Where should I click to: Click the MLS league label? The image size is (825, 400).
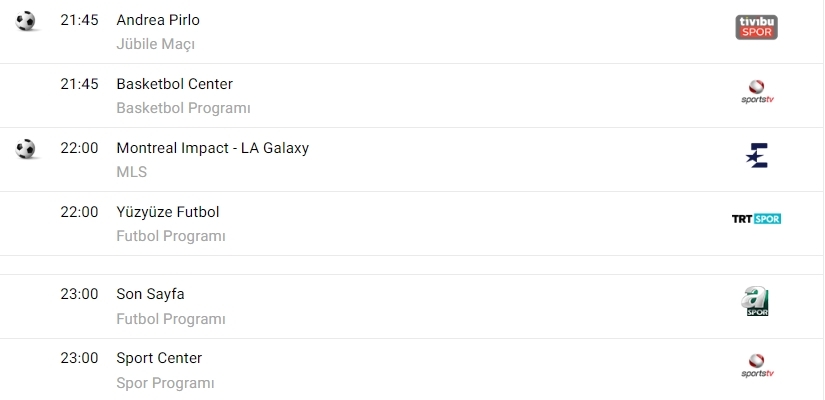tap(131, 172)
